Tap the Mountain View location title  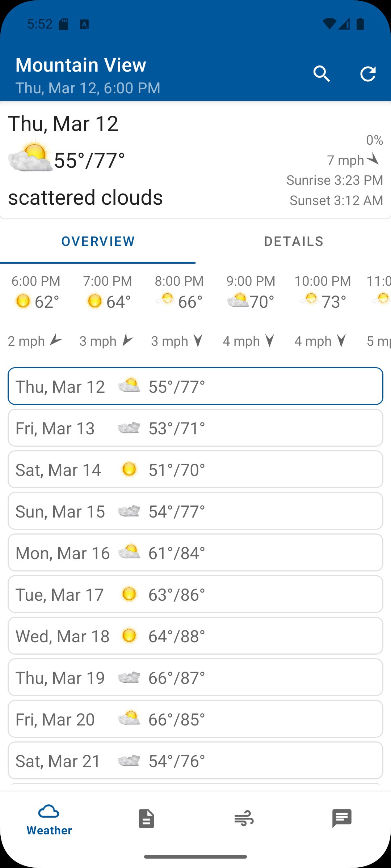coord(81,65)
